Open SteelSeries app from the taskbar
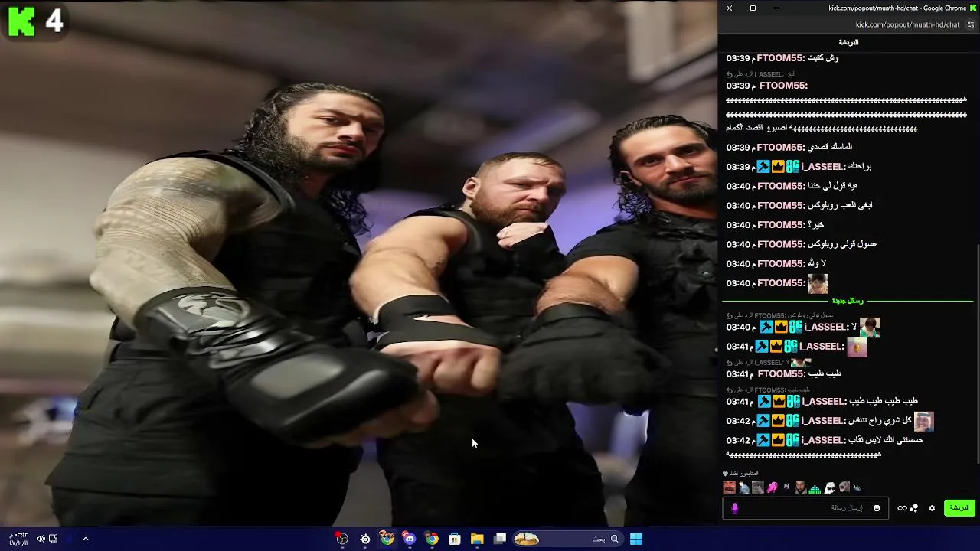The image size is (980, 551). click(x=365, y=539)
